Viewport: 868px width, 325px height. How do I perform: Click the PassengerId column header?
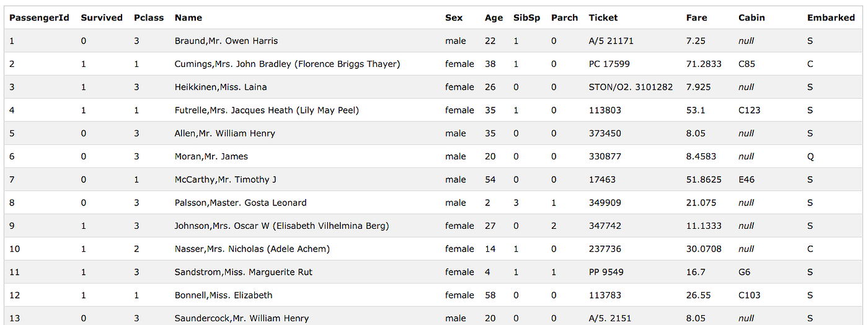pyautogui.click(x=39, y=18)
